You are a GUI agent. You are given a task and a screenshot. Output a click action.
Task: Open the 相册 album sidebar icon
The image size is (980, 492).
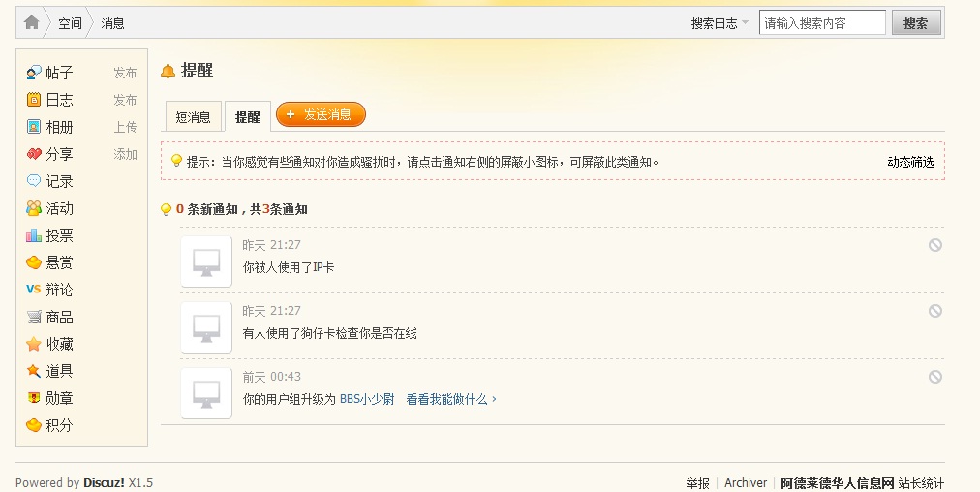coord(34,127)
